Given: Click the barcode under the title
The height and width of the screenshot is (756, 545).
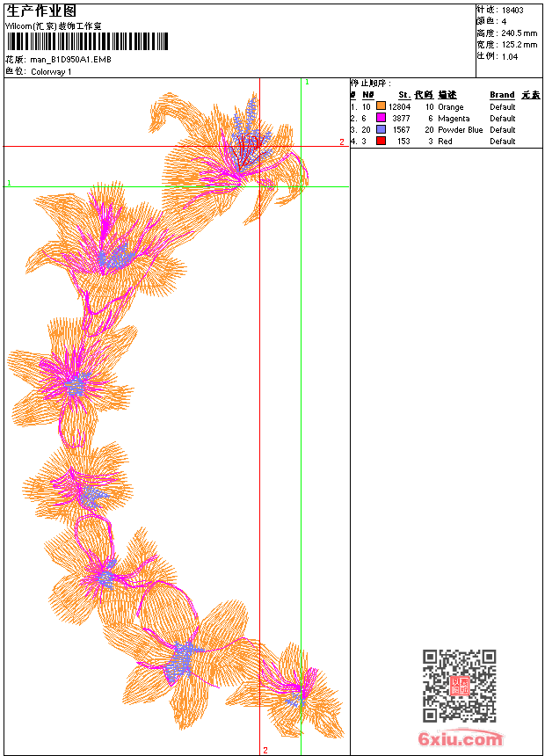Looking at the screenshot, I should (87, 41).
